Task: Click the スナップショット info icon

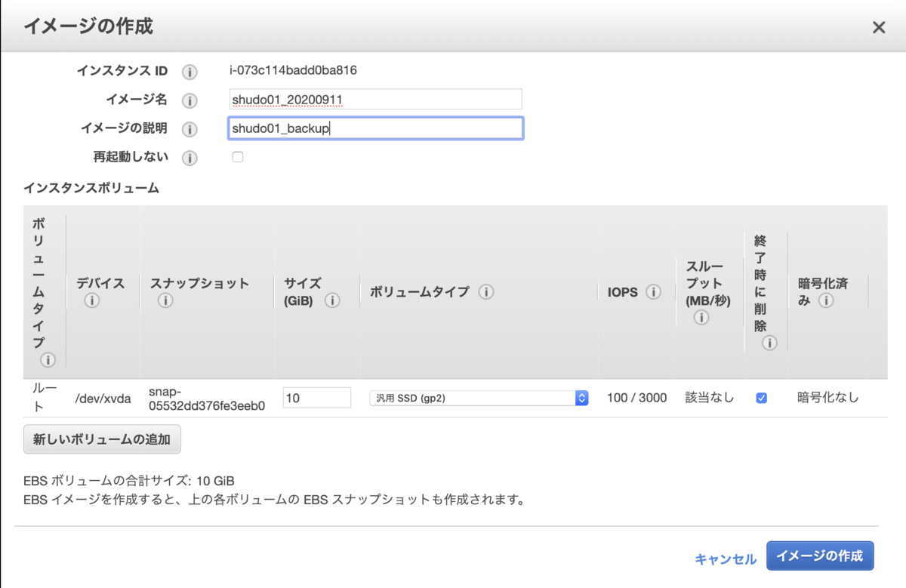Action: click(165, 300)
